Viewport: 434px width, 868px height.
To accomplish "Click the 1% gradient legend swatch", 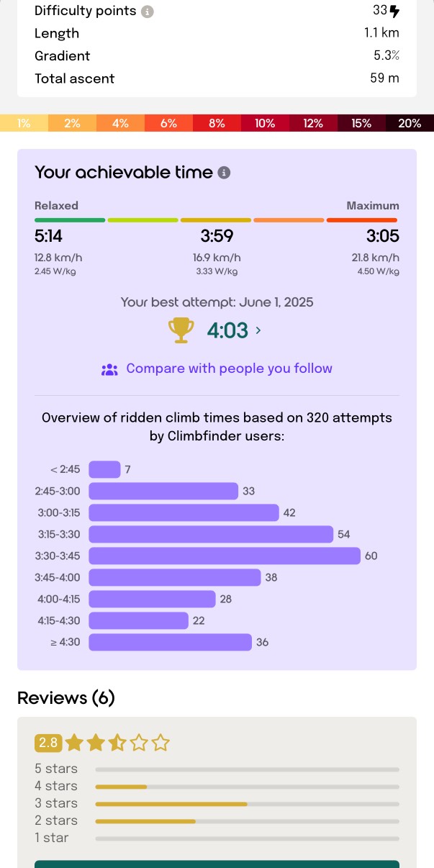I will point(24,123).
